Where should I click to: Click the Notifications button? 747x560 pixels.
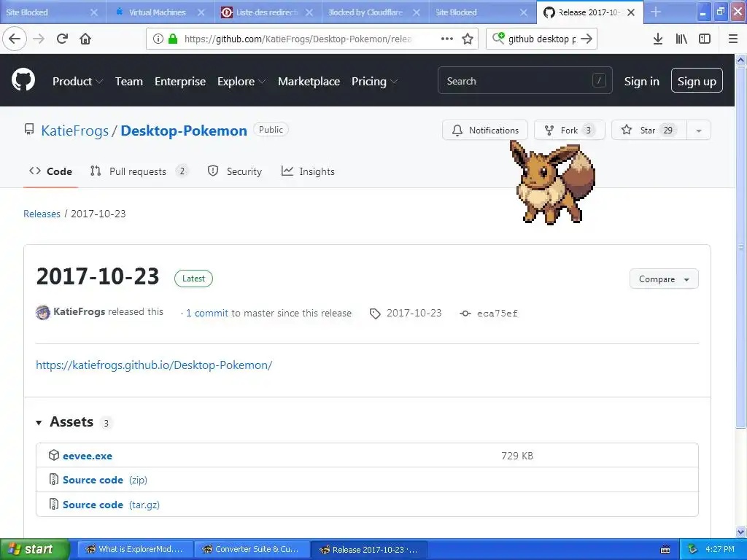(485, 130)
